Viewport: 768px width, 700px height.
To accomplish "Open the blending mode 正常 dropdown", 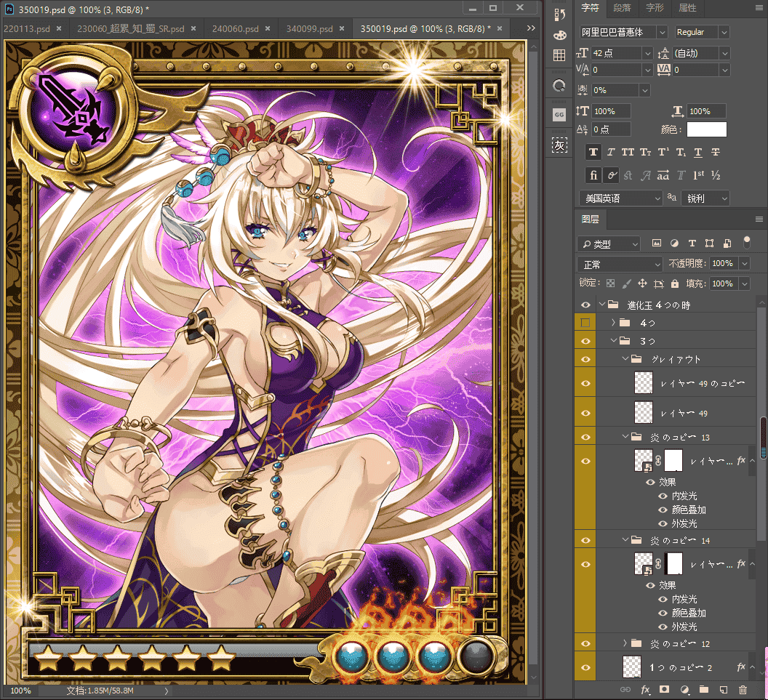I will [x=620, y=265].
